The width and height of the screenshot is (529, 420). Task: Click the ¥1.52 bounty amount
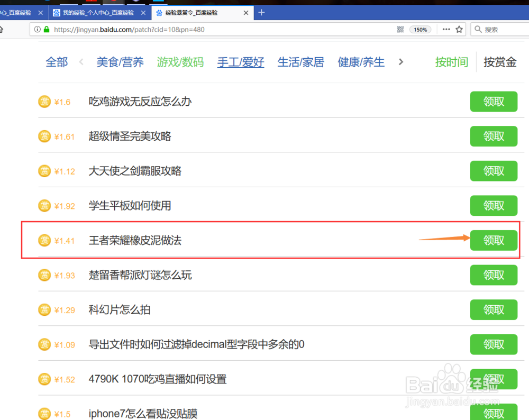pos(65,380)
